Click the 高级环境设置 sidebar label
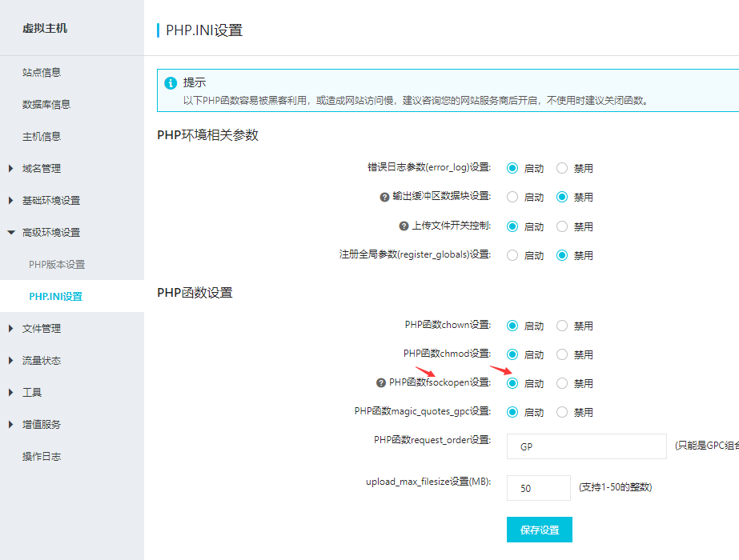 click(51, 233)
